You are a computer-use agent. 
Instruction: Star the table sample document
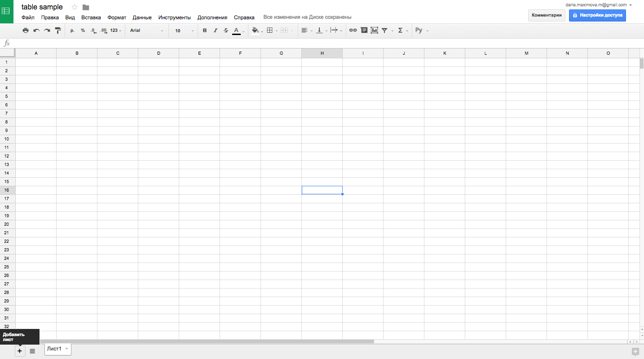(75, 7)
